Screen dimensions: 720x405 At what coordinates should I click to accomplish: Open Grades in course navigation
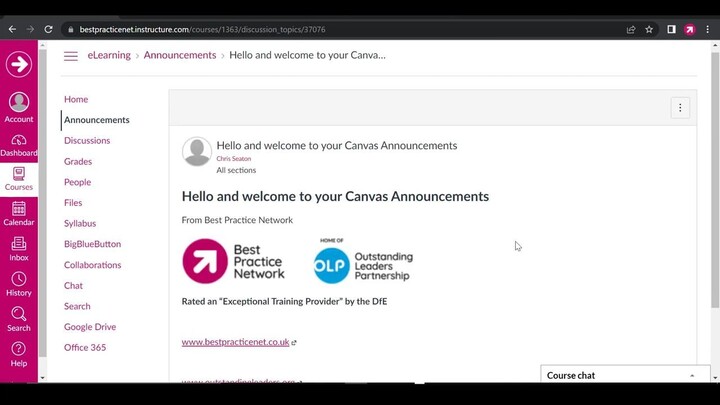tap(78, 162)
